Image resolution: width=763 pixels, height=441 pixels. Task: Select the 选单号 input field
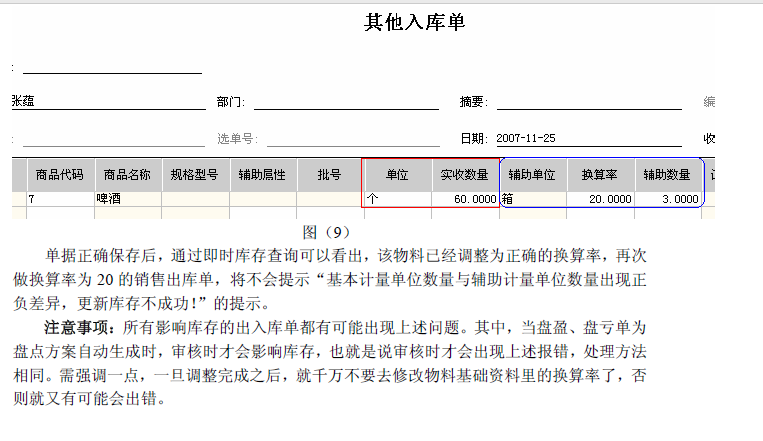coord(353,138)
